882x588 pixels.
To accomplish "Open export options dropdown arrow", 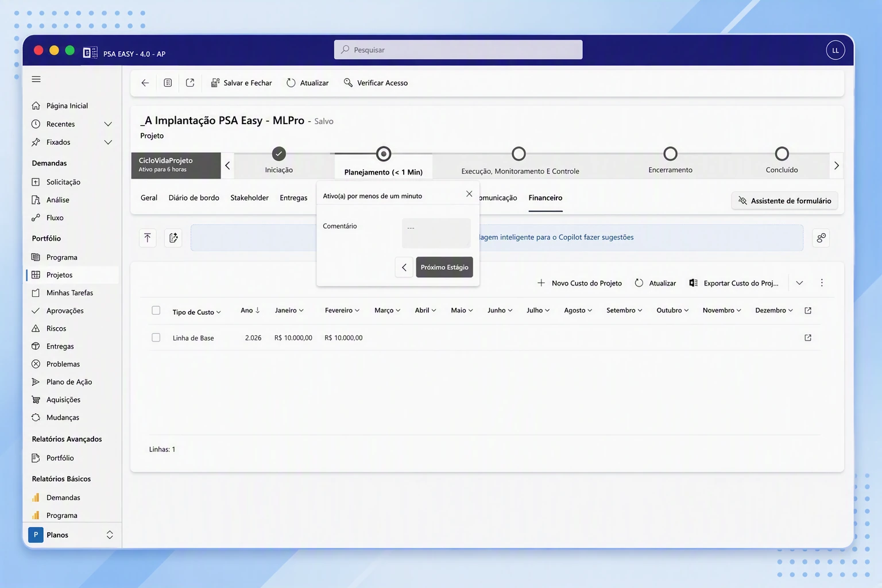I will tap(799, 283).
